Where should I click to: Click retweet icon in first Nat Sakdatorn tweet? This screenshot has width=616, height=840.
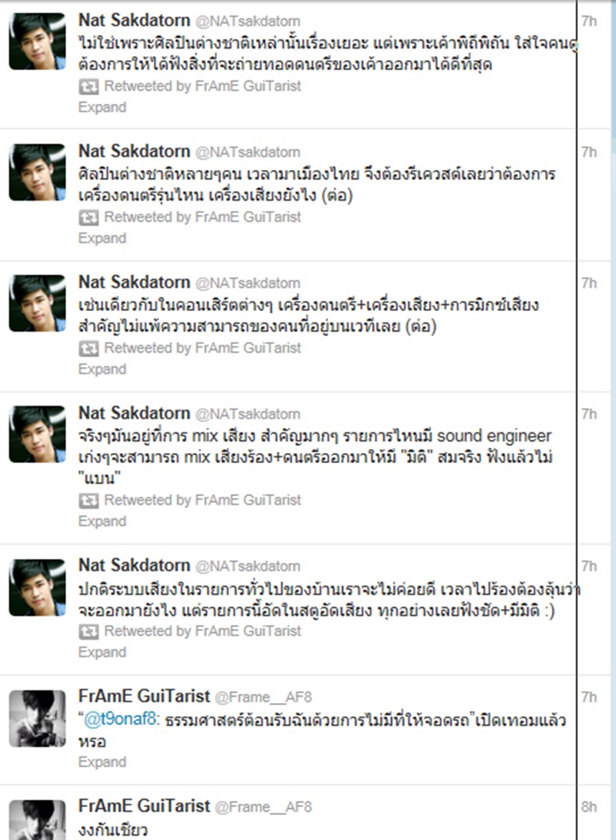[x=89, y=86]
